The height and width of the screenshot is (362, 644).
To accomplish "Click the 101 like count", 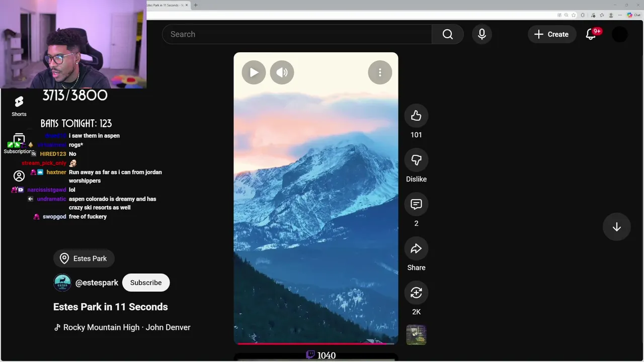I will point(416,135).
